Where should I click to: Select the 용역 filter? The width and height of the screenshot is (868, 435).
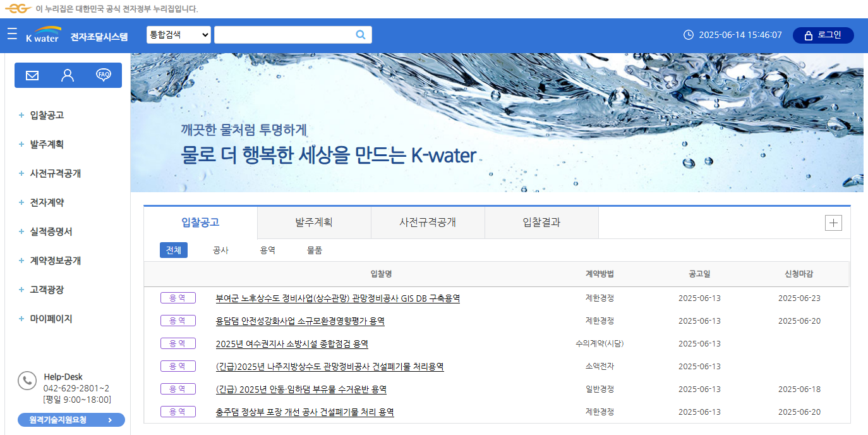[x=267, y=250]
